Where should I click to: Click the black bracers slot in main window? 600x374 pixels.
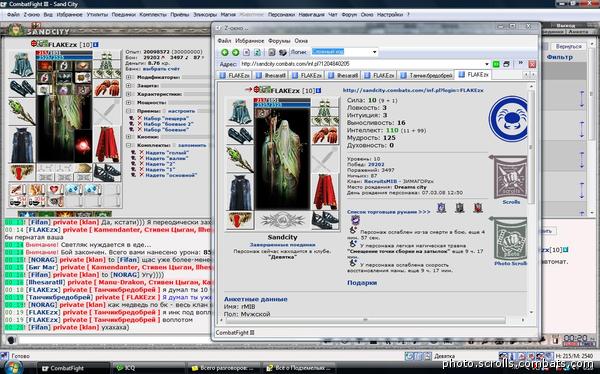coord(22,88)
